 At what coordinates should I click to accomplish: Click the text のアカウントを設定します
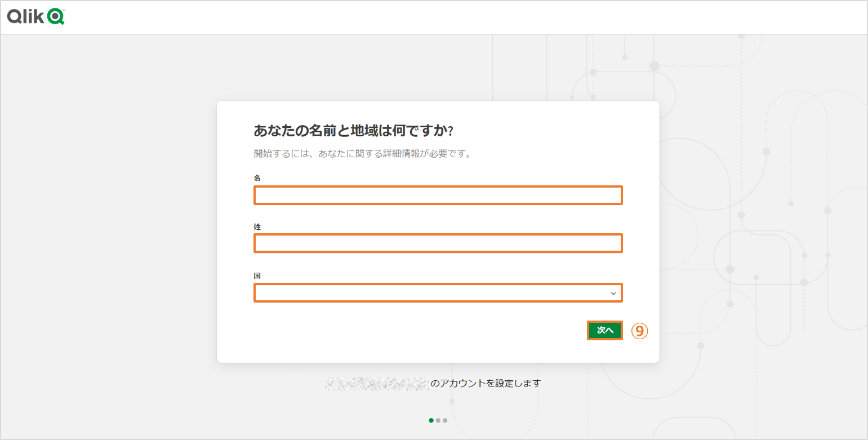click(486, 384)
